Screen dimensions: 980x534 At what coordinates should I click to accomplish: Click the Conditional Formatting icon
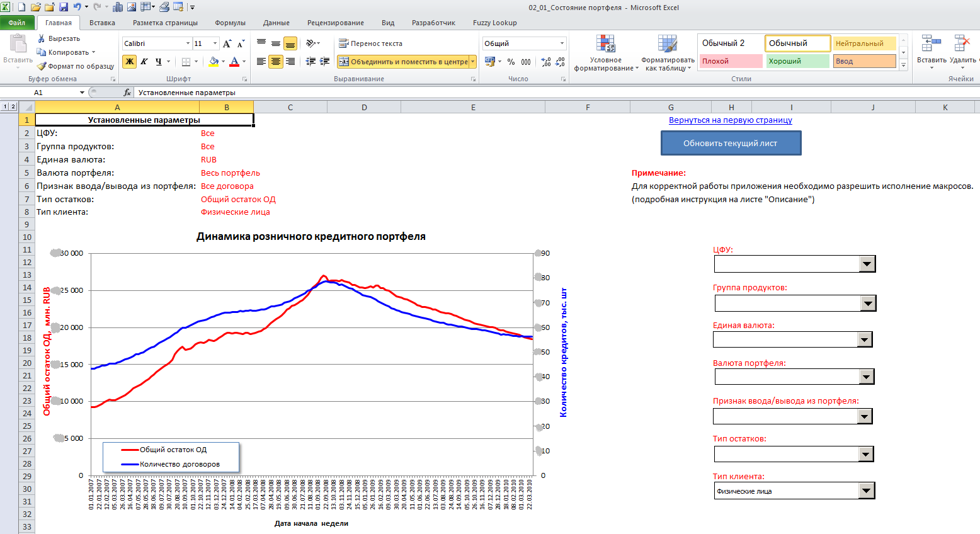(x=605, y=44)
